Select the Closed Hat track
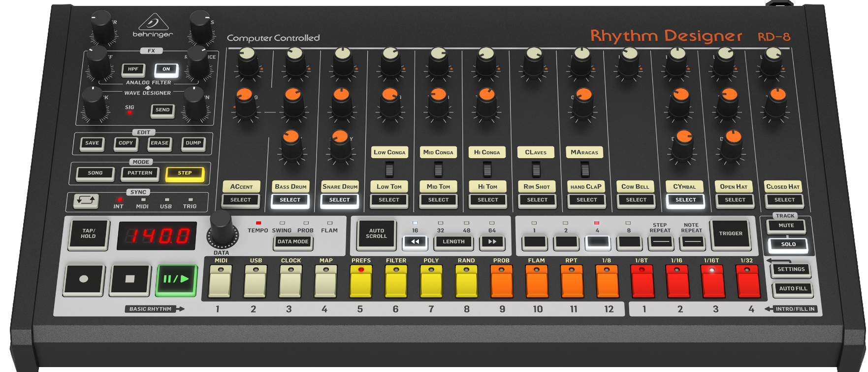Screen dimensions: 868x372 click(785, 200)
